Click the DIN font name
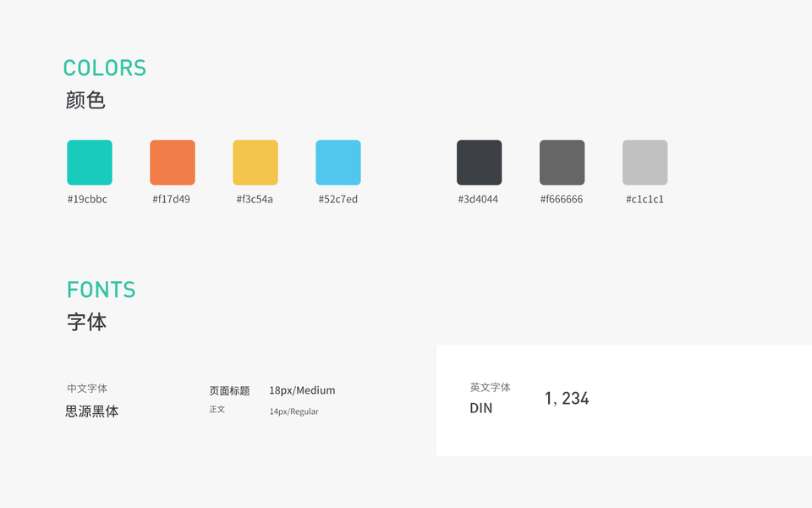812x508 pixels. 481,408
